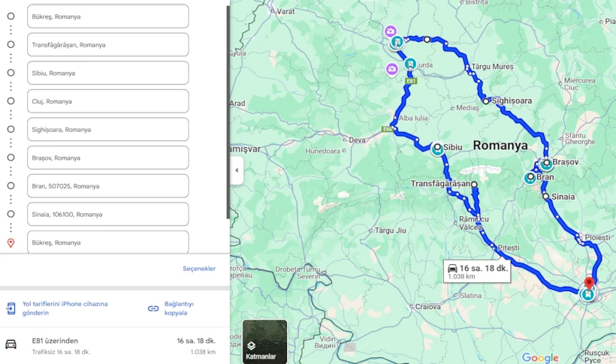Click the red destination pin icon in stop list
The height and width of the screenshot is (364, 616).
(11, 243)
